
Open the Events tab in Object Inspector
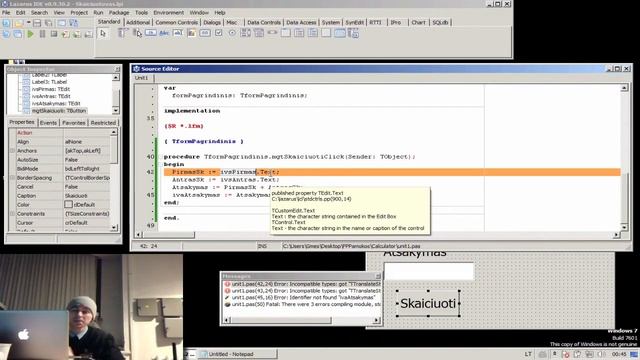click(48, 122)
